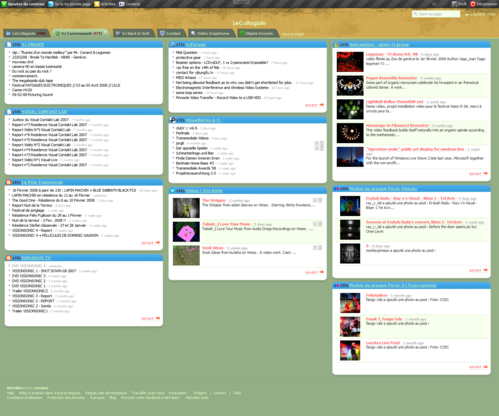Click the magnifier icon on Vidéo Graphisme tab
Viewport: 499px width, 416px height.
[193, 33]
